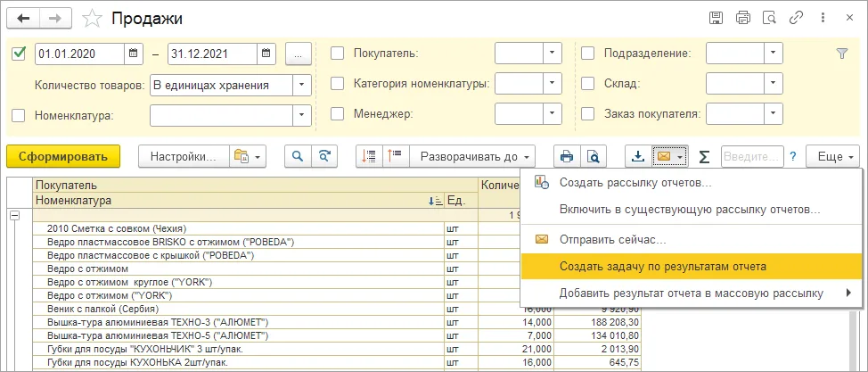Choose Создать задачу по результатам отчета
868x372 pixels.
692,267
